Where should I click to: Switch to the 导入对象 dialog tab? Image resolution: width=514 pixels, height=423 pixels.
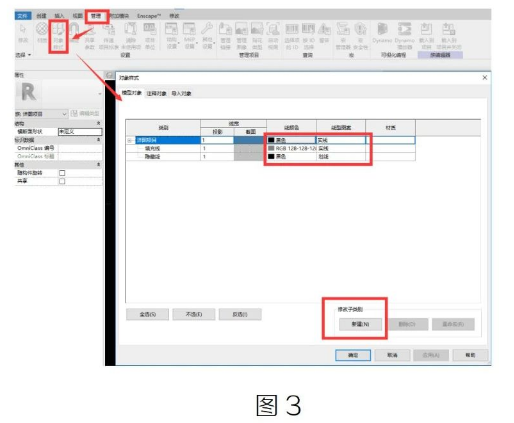181,93
